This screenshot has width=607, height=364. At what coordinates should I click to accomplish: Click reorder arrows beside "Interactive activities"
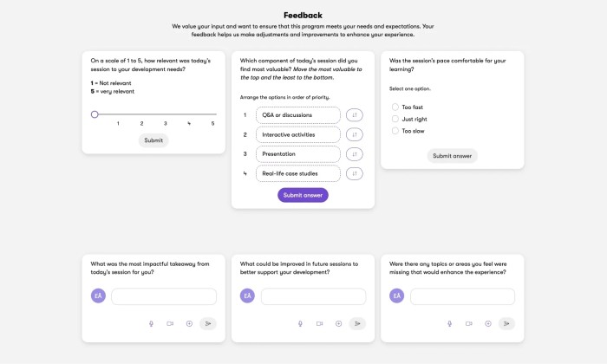(x=354, y=134)
